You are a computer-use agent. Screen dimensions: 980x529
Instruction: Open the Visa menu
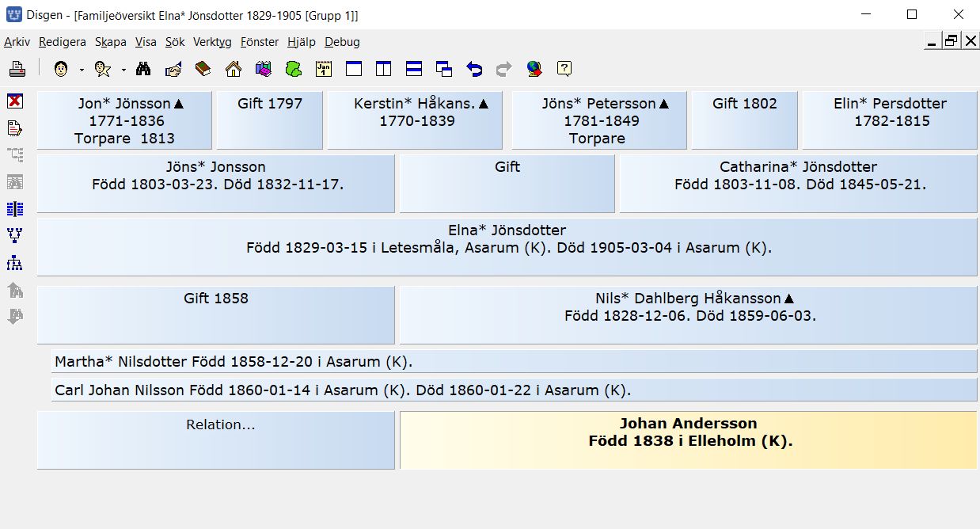(146, 42)
